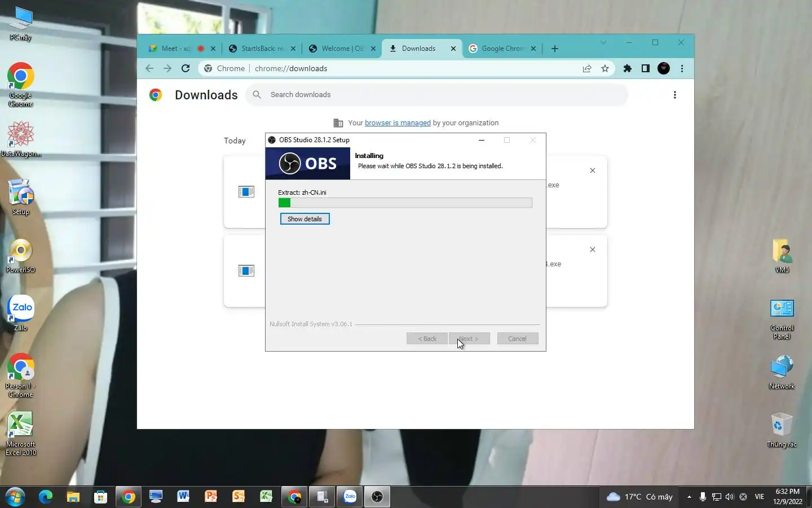Click first download's exe file icon
The width and height of the screenshot is (812, 508).
(246, 192)
